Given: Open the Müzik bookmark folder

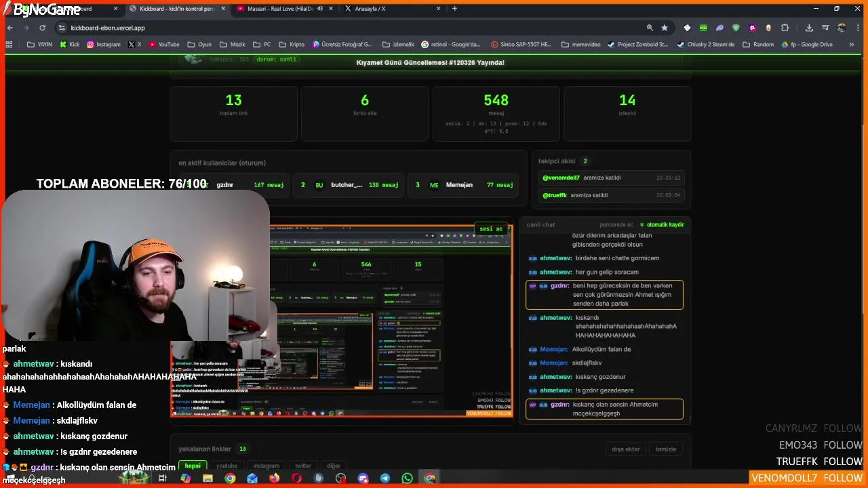Looking at the screenshot, I should [x=232, y=44].
